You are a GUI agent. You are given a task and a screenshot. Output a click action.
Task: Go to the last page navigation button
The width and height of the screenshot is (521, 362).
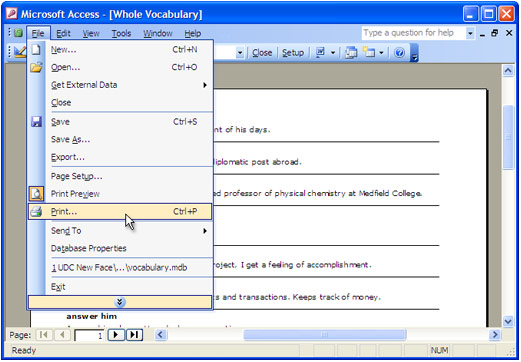[134, 334]
